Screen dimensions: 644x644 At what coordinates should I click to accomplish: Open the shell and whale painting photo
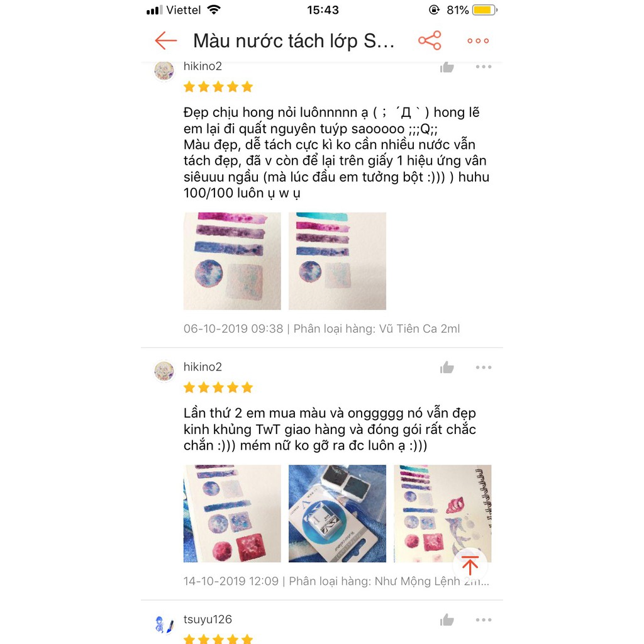coord(442,513)
